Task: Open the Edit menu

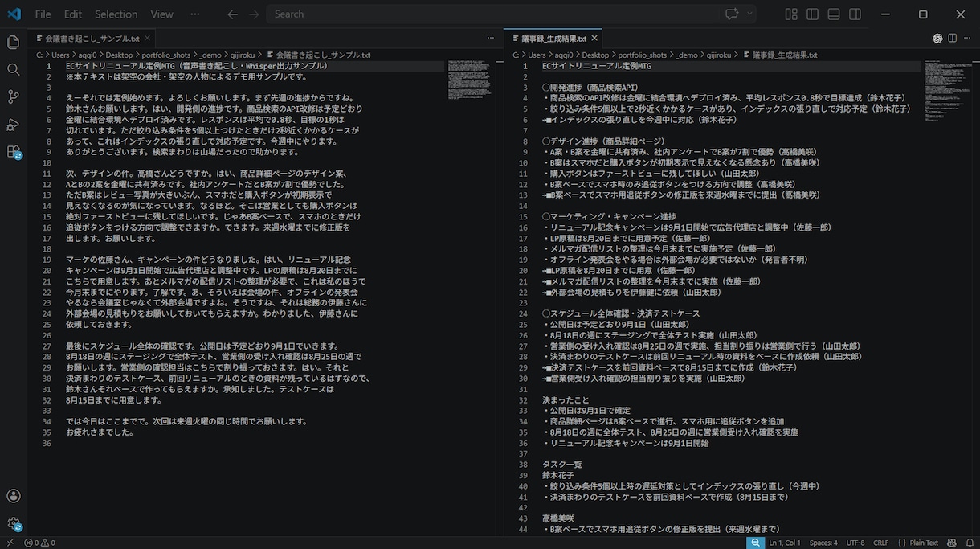Action: (73, 14)
